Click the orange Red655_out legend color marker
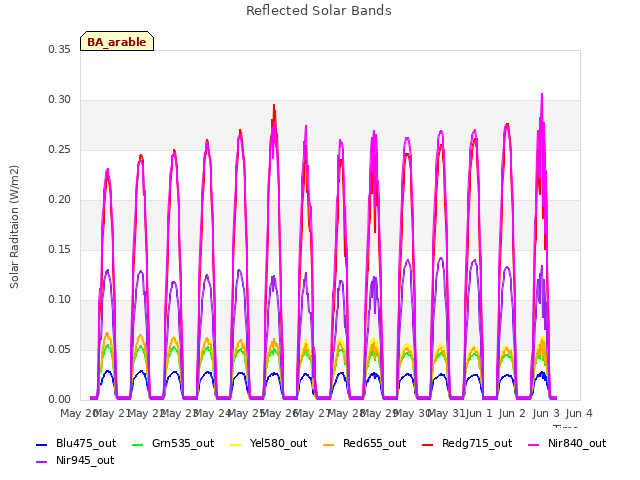Screen dimensions: 640x480 [x=329, y=444]
